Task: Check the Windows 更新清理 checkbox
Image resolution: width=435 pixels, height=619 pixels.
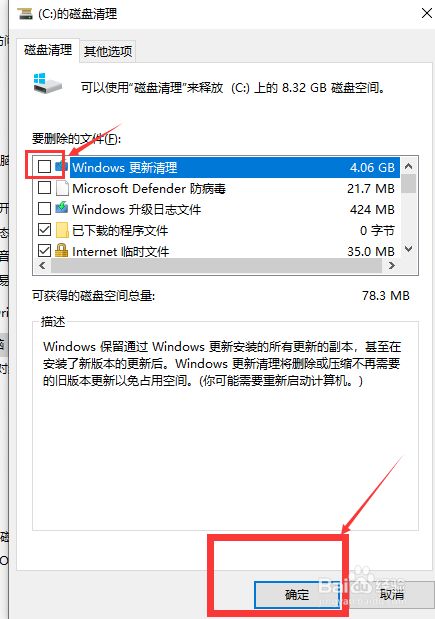Action: coord(44,167)
